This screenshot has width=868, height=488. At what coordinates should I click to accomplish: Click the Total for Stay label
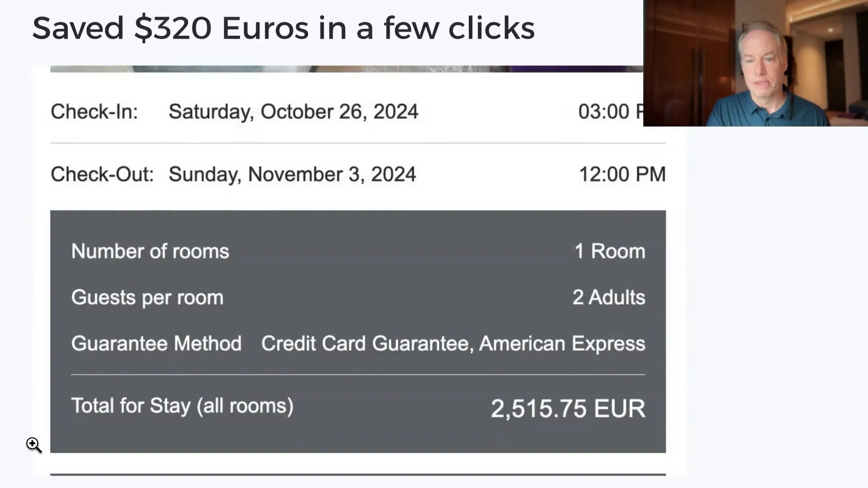(x=182, y=406)
